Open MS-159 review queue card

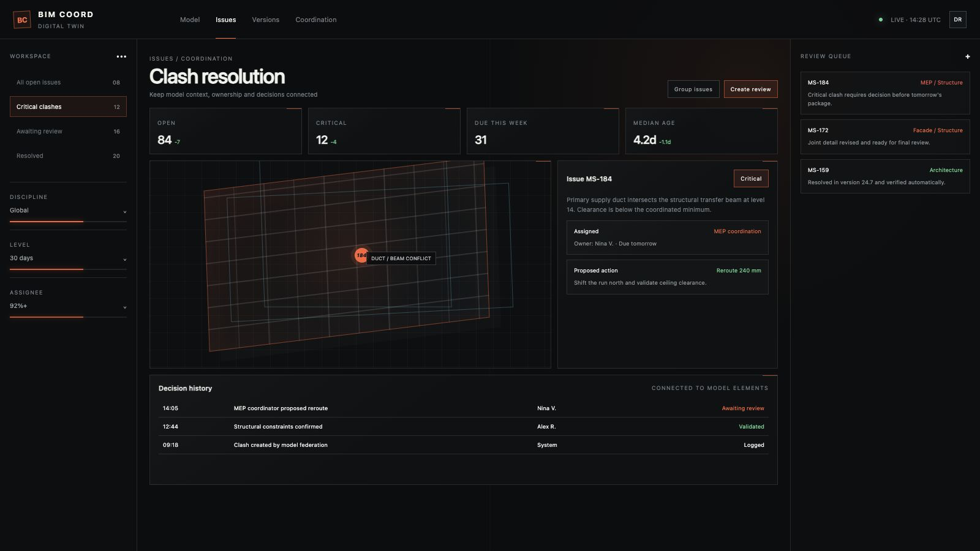click(885, 176)
